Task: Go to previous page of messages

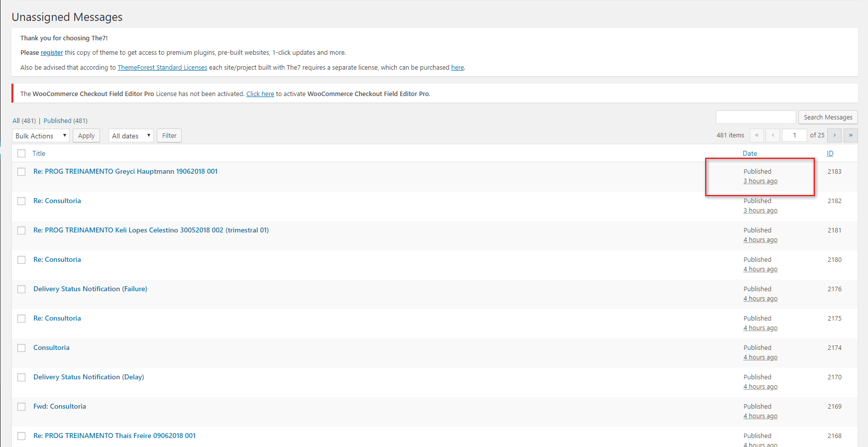Action: 773,135
